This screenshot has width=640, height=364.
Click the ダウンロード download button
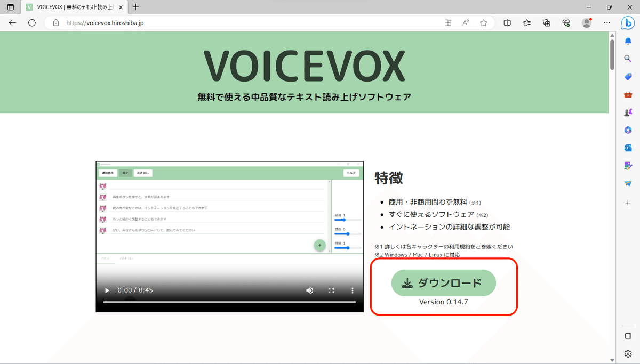click(x=444, y=283)
